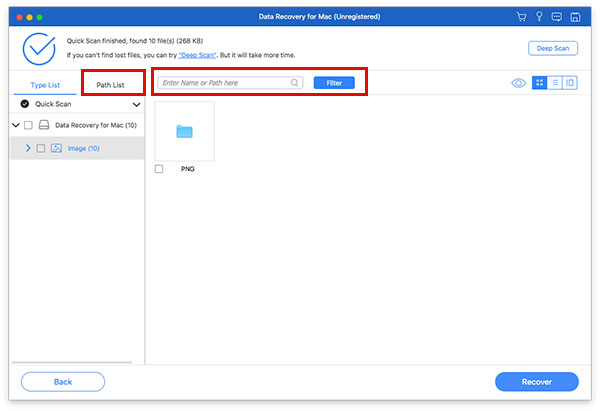
Task: Tick the PNG folder checkbox
Action: 159,169
